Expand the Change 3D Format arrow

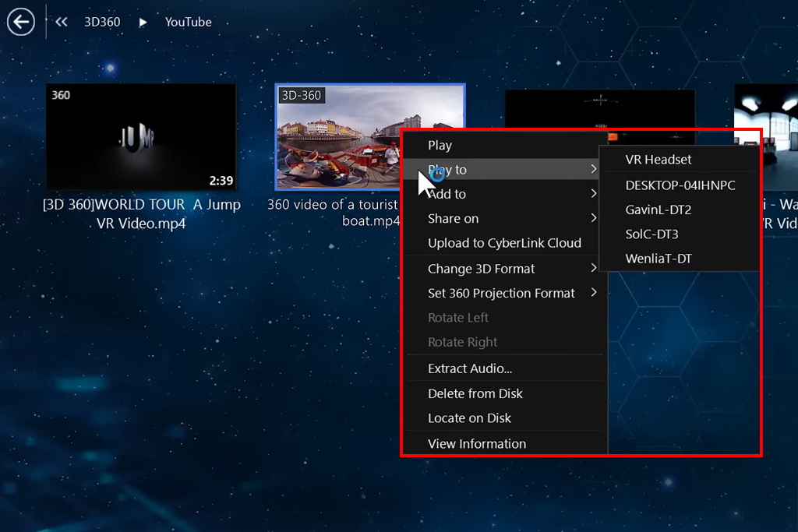[593, 267]
